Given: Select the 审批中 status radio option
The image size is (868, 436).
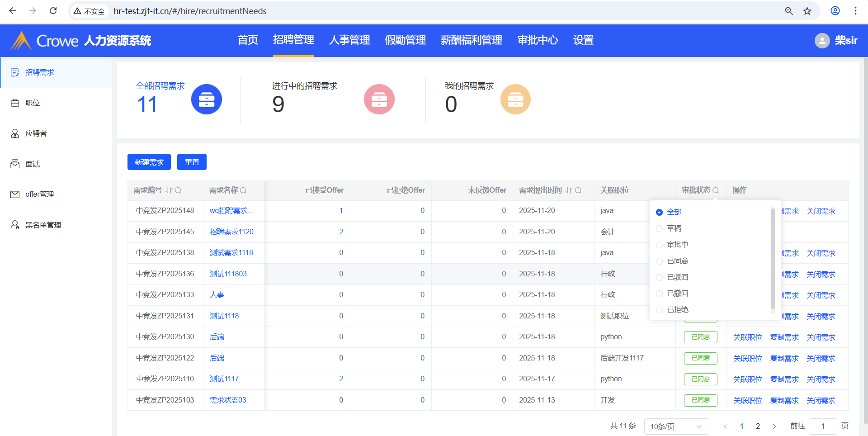Looking at the screenshot, I should 659,245.
